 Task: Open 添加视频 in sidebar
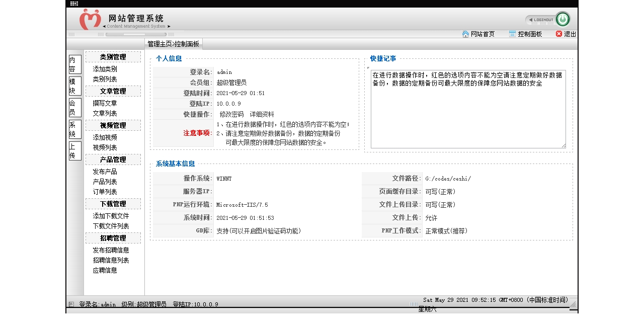(x=105, y=138)
